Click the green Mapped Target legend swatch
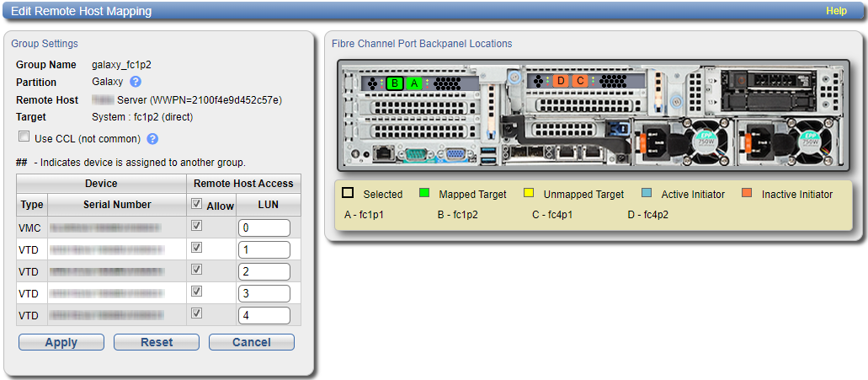This screenshot has height=380, width=868. [x=423, y=194]
